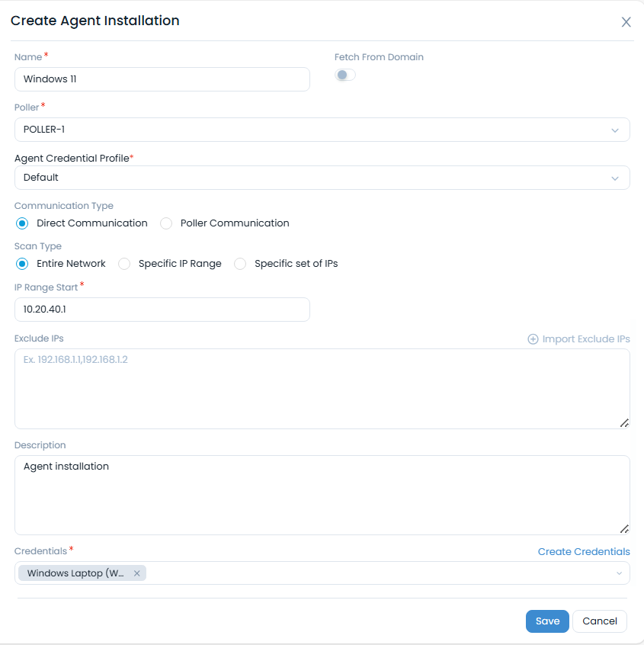This screenshot has height=645, width=644.
Task: Remove the Windows Laptop credential chip
Action: pos(136,573)
